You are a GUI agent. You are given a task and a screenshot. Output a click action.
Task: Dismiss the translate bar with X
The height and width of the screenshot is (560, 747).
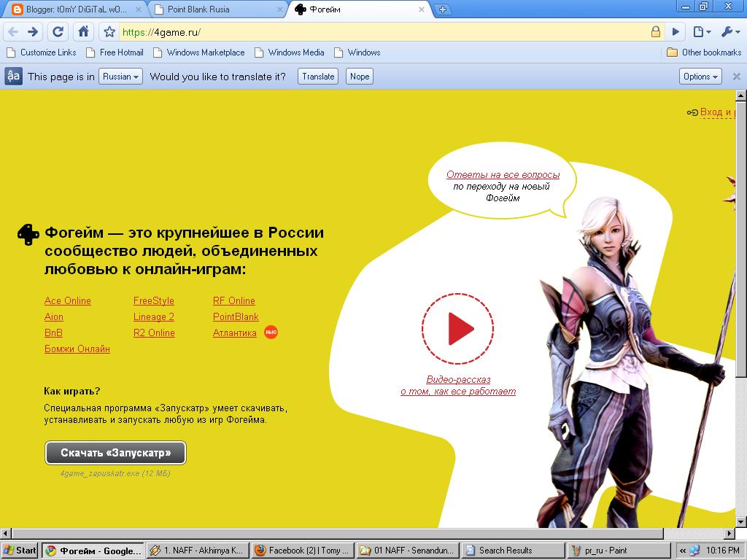click(x=736, y=76)
